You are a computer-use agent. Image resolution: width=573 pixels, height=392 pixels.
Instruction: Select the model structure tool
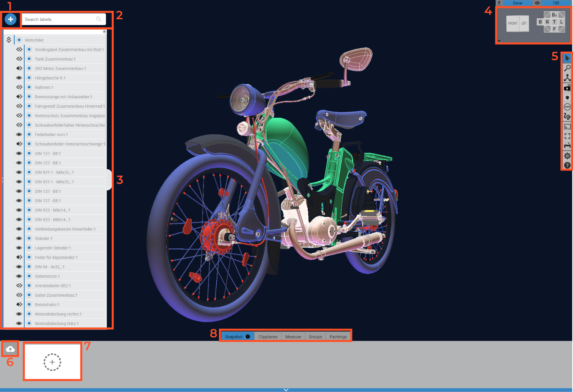coord(567,78)
